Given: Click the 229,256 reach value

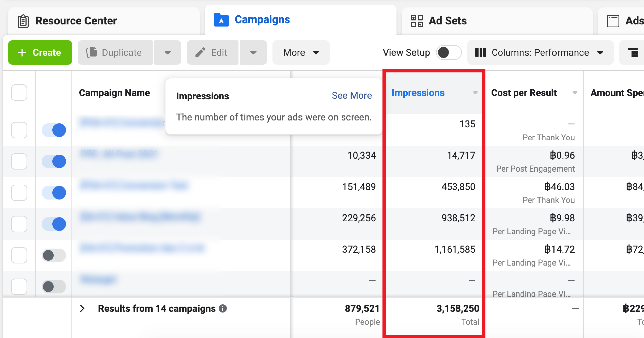Looking at the screenshot, I should click(x=359, y=218).
